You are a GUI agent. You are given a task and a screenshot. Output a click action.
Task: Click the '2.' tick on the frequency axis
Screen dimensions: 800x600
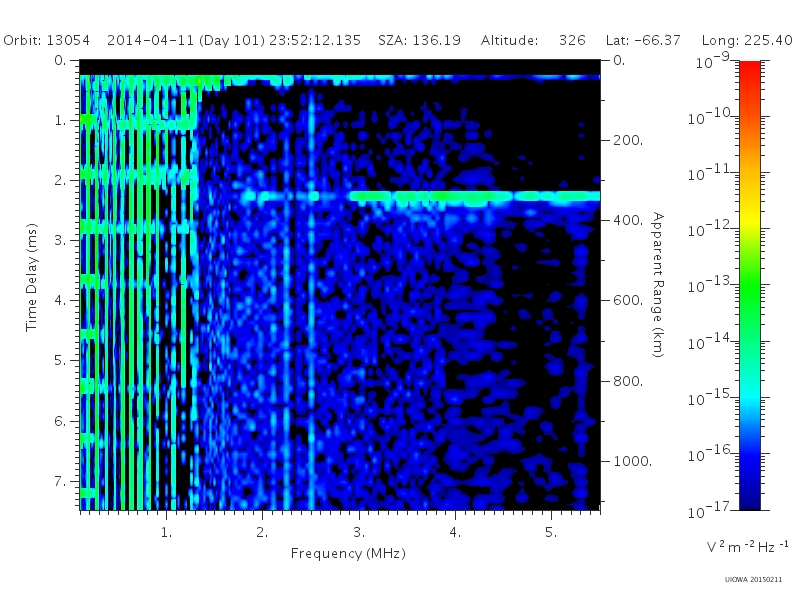coord(262,533)
